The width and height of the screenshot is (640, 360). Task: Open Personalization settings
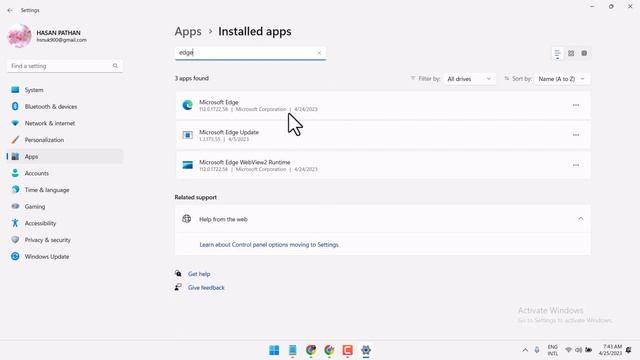click(64, 140)
